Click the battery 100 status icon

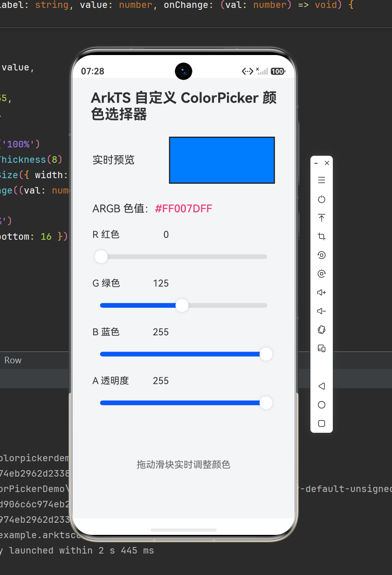(278, 71)
